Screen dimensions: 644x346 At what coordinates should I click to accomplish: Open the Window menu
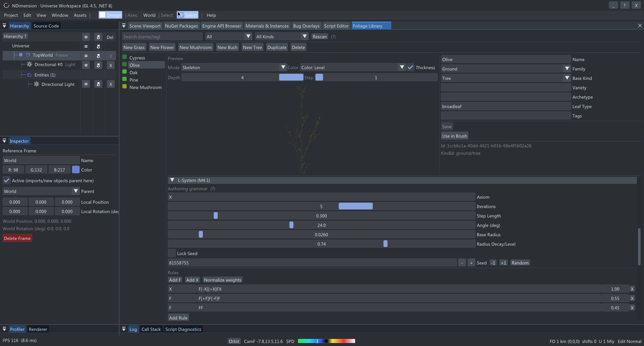(60, 15)
